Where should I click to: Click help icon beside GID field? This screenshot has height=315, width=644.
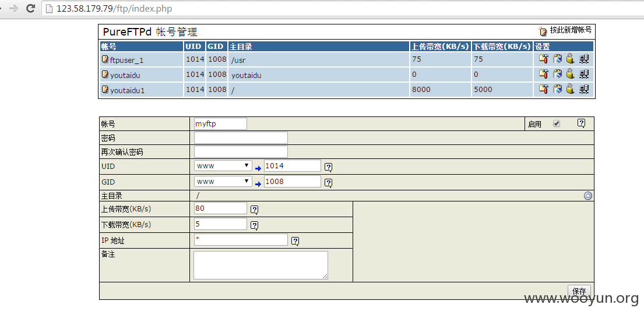[329, 182]
